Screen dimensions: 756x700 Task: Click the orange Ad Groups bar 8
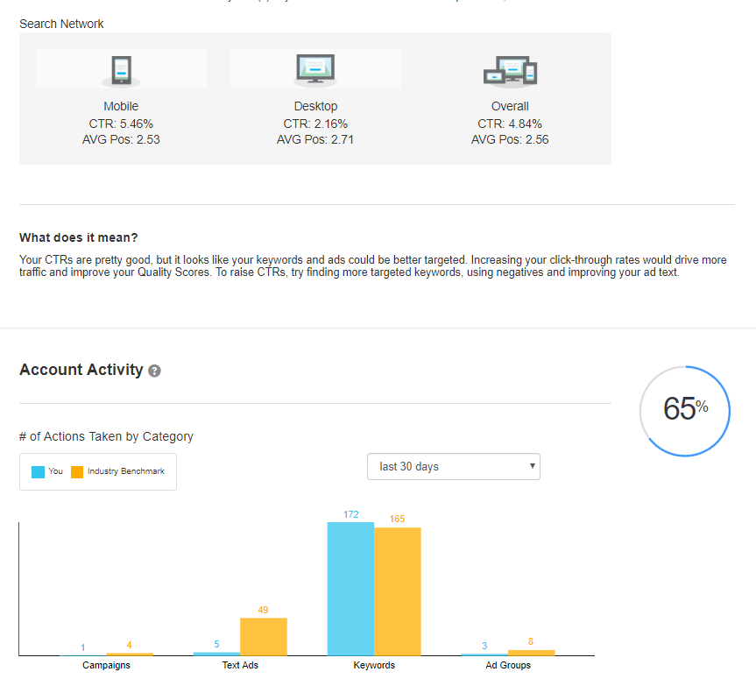tap(532, 653)
